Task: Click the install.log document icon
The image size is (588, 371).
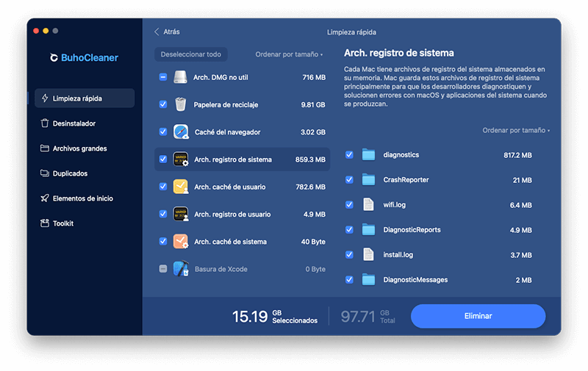Action: click(x=368, y=254)
